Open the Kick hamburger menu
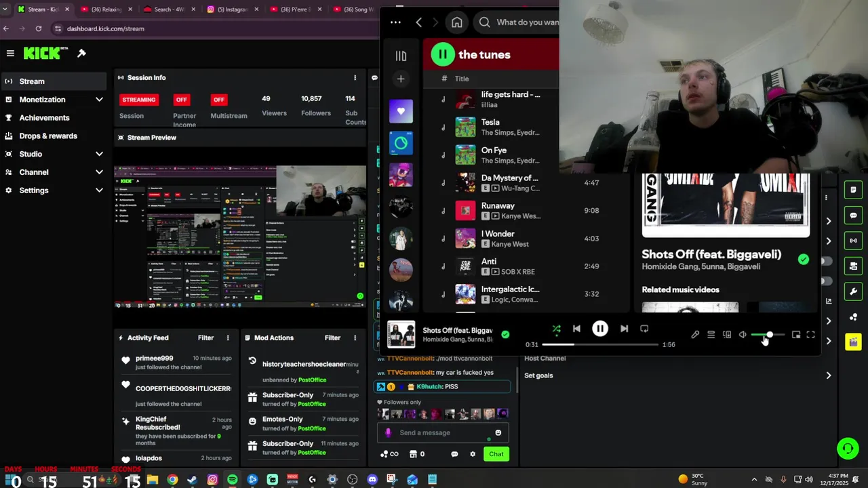This screenshot has width=868, height=488. [10, 53]
